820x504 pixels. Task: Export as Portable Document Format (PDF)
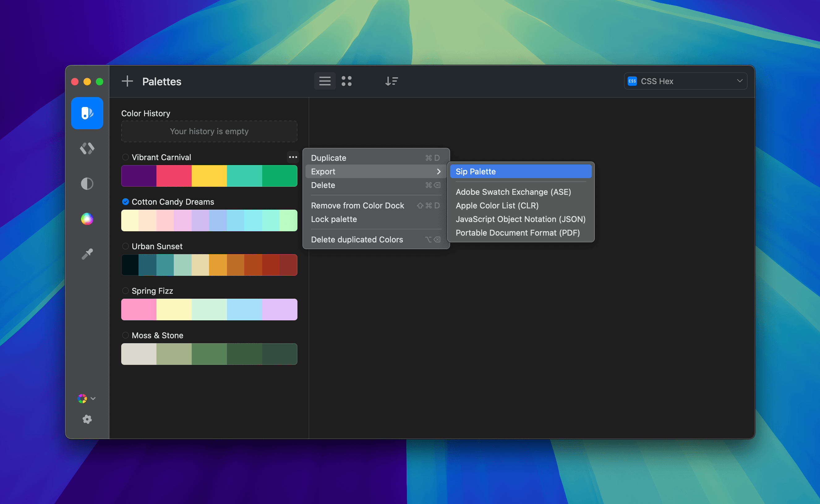click(x=517, y=233)
